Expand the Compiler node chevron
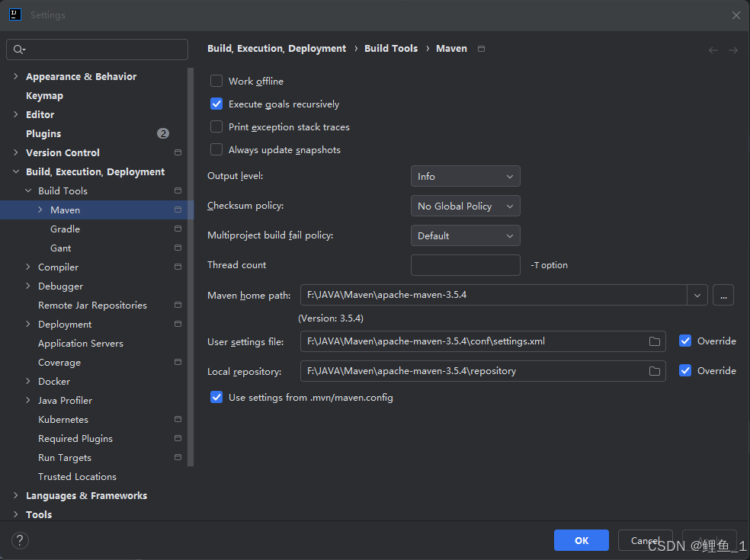This screenshot has height=560, width=750. (27, 267)
